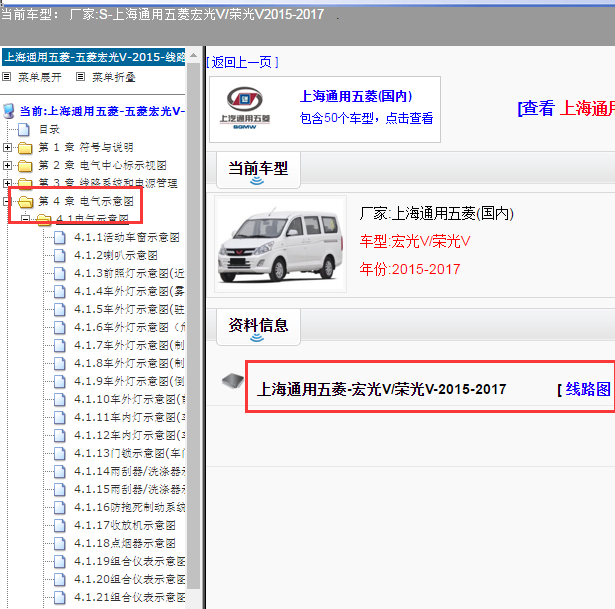
Task: Open 4.1.11车内灯示意图 entry
Action: click(129, 417)
